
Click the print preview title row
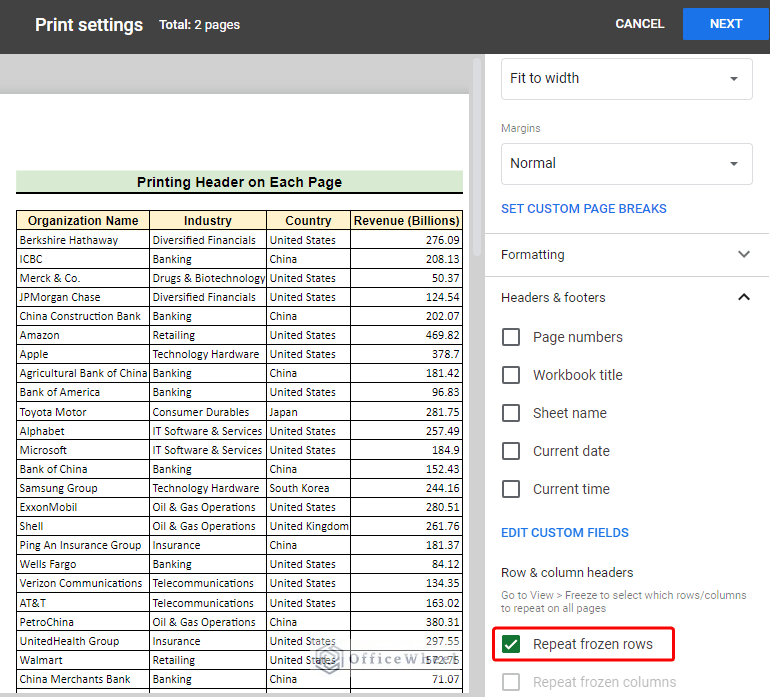point(239,182)
